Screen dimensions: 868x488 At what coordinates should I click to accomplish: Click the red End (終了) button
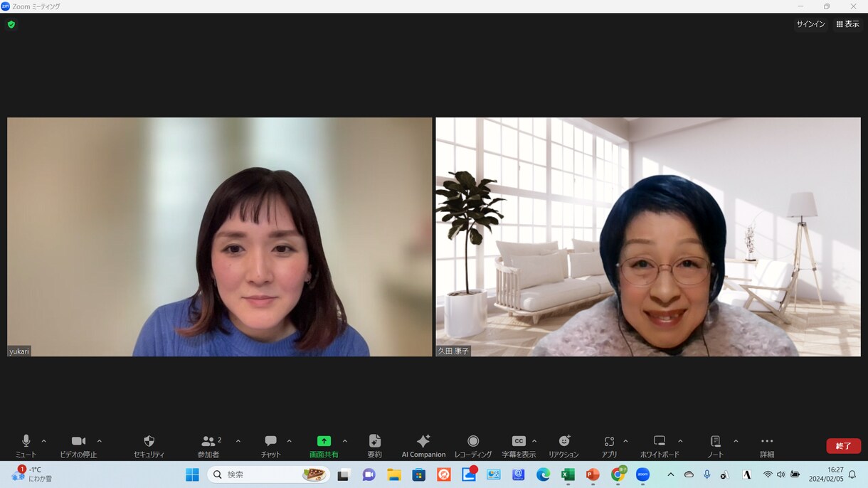tap(844, 446)
